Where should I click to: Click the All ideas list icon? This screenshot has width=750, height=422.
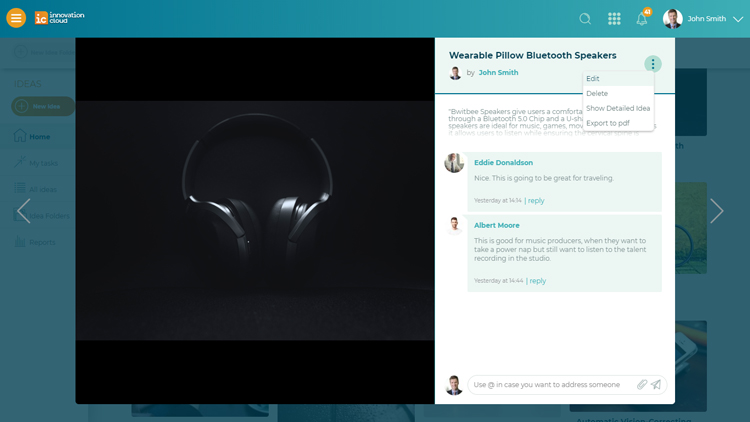[20, 188]
